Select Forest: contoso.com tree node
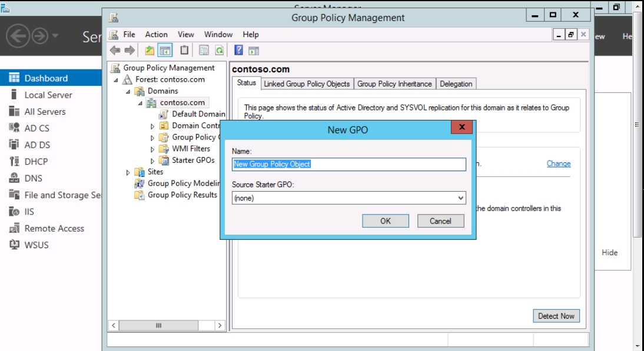The width and height of the screenshot is (644, 351). (x=170, y=79)
